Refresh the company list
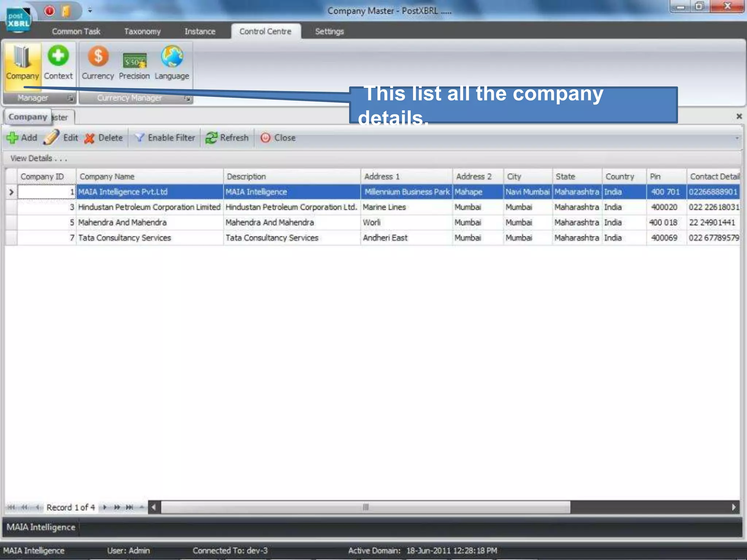This screenshot has width=747, height=560. coord(227,138)
